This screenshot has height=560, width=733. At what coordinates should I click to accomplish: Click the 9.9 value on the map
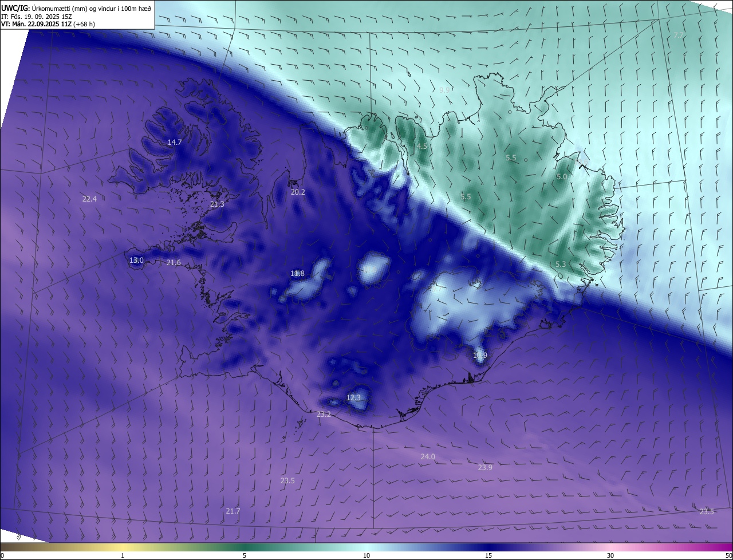pyautogui.click(x=444, y=90)
